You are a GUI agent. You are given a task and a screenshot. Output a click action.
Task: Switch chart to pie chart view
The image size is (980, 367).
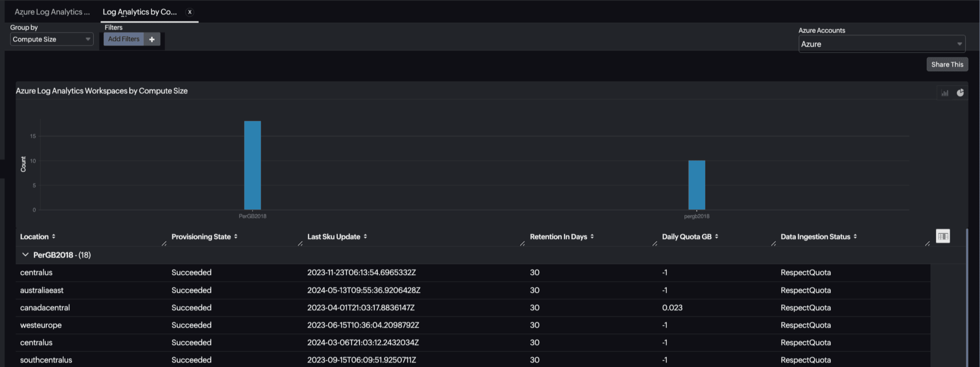961,92
